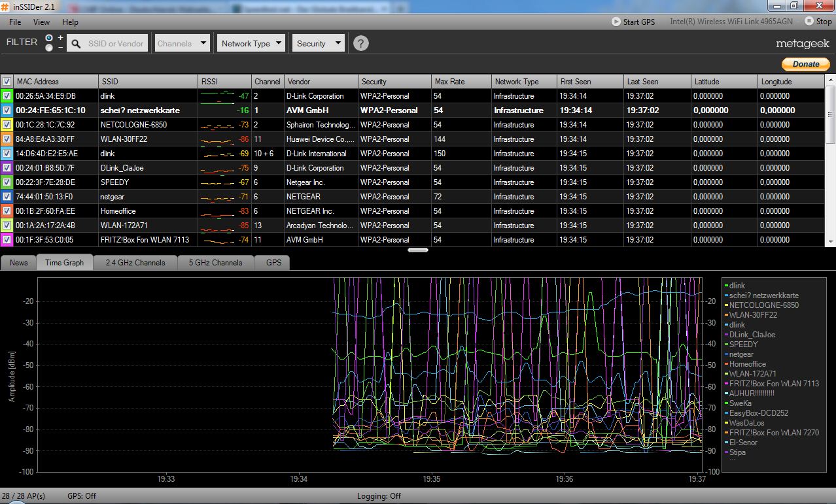Image resolution: width=836 pixels, height=504 pixels.
Task: Click the metageek logo
Action: tap(803, 44)
